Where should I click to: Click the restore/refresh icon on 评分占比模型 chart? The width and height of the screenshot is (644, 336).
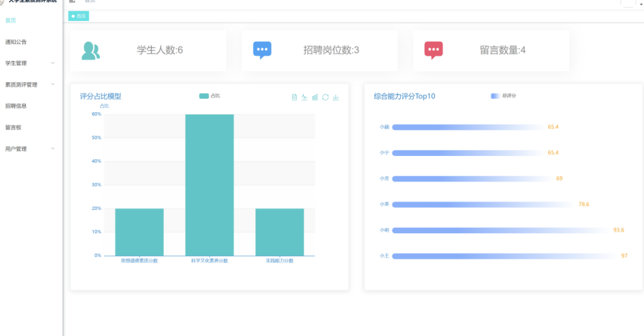point(325,97)
